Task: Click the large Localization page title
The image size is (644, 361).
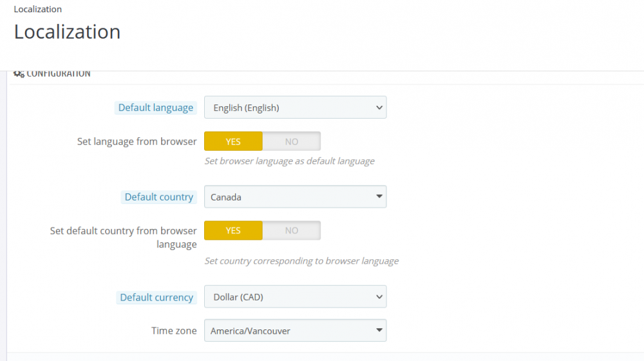Action: pos(67,32)
